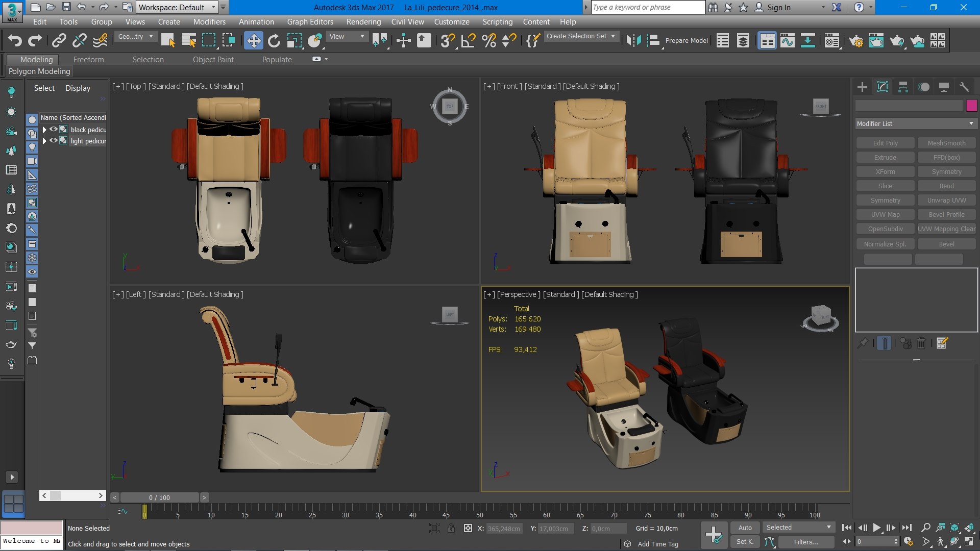Click the Redo arrow icon
Image resolution: width=980 pixels, height=551 pixels.
click(x=35, y=40)
